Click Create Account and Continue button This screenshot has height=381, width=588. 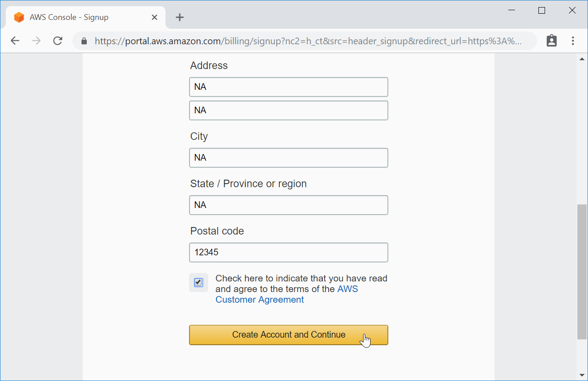pyautogui.click(x=289, y=335)
